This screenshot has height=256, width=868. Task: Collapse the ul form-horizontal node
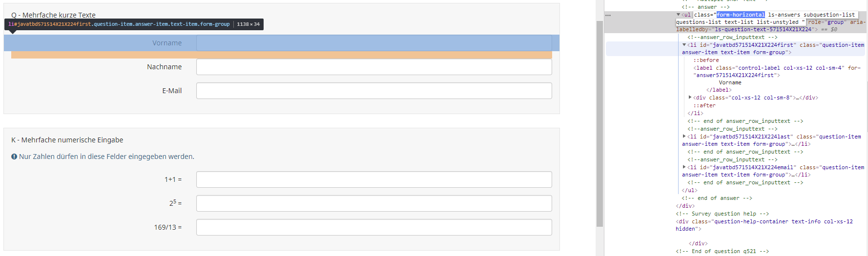(678, 15)
